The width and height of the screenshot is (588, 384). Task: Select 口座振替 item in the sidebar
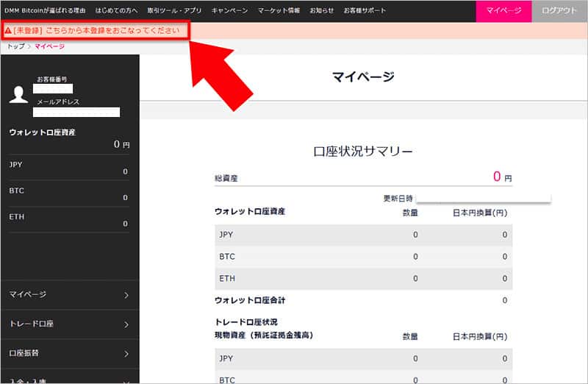point(70,353)
